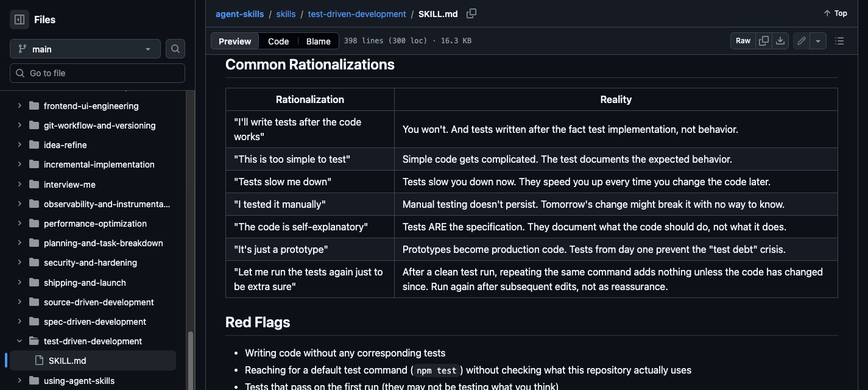Click the planning-and-task-breakdown folder icon
Viewport: 868px width, 390px height.
point(34,243)
